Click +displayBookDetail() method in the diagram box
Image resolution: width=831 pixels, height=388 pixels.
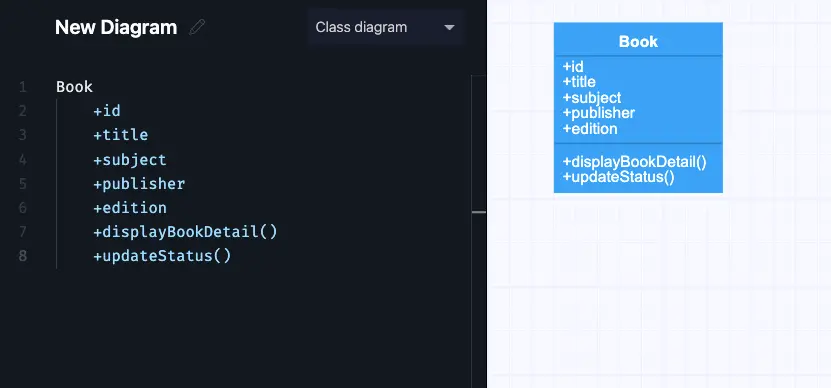(635, 162)
